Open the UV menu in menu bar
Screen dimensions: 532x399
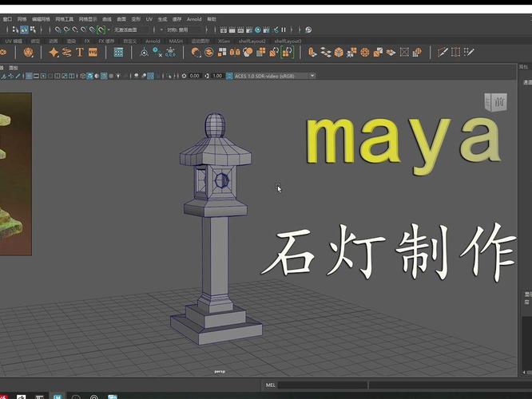click(x=149, y=19)
